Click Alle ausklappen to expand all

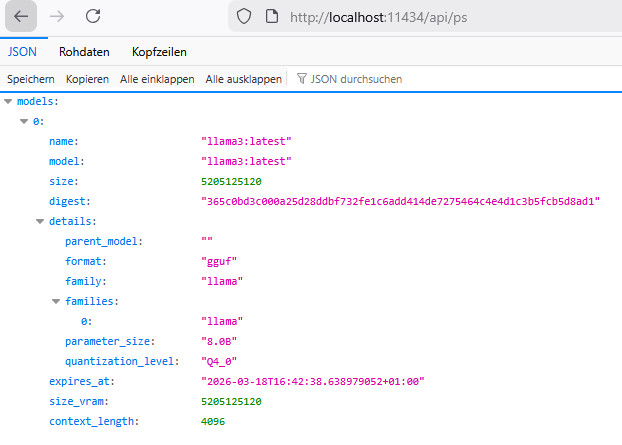click(x=243, y=78)
